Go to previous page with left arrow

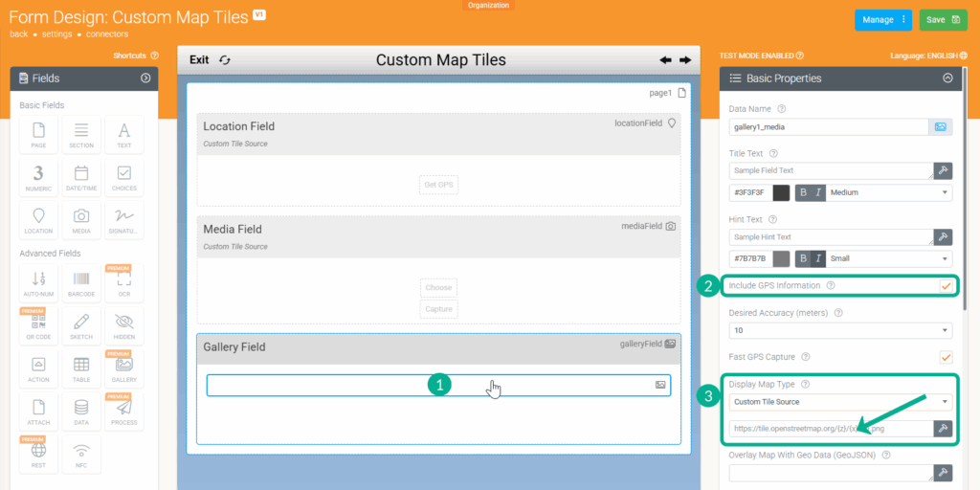(666, 60)
